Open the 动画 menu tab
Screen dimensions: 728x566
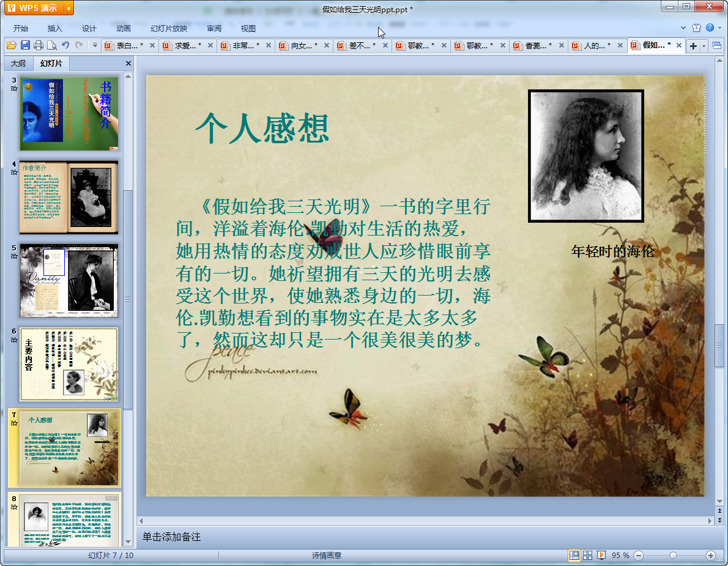124,28
